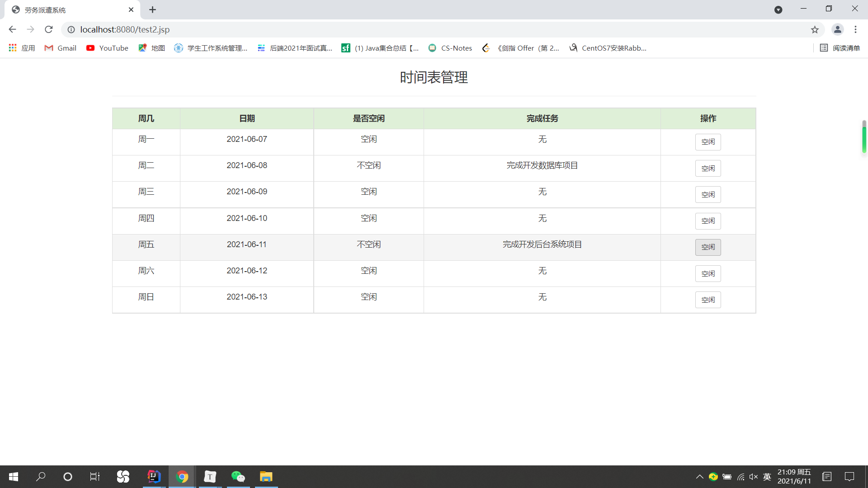Open the YouTube bookmark
868x488 pixels.
(x=108, y=48)
